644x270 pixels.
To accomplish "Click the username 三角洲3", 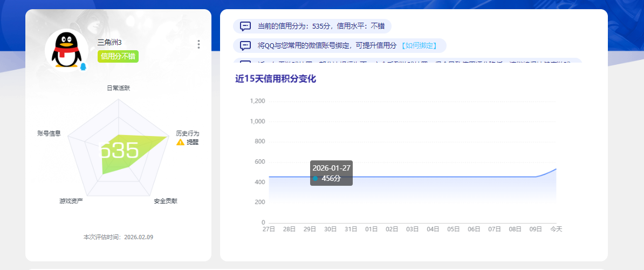I will 109,42.
